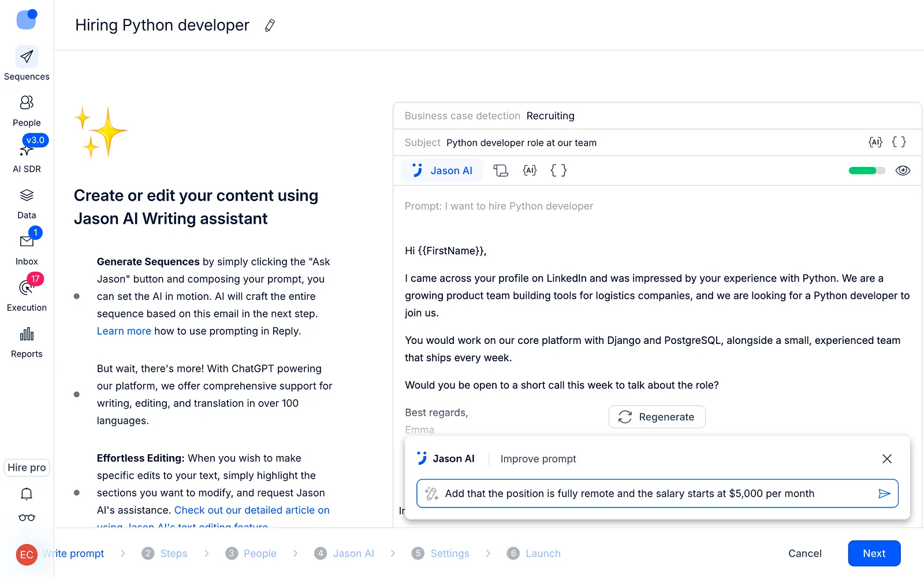Go to the Settings wizard step
This screenshot has width=924, height=578.
[x=441, y=554]
